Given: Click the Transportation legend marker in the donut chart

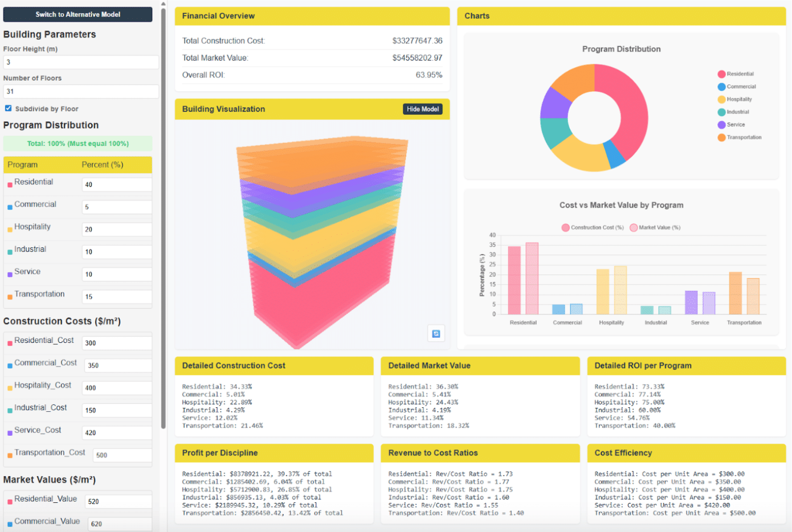Looking at the screenshot, I should click(721, 137).
